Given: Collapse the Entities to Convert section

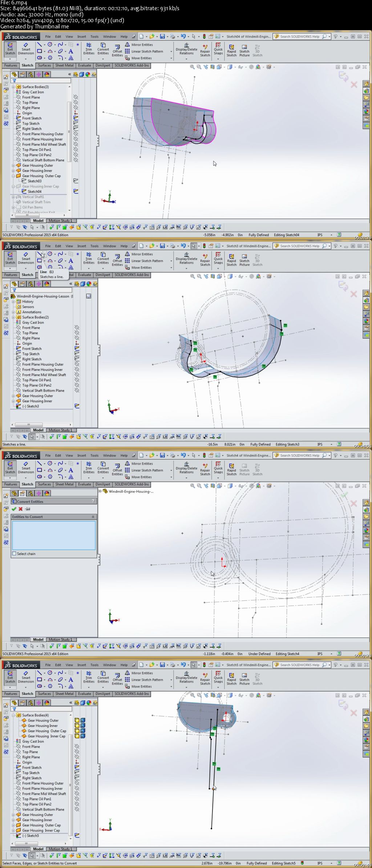Looking at the screenshot, I should [x=93, y=517].
